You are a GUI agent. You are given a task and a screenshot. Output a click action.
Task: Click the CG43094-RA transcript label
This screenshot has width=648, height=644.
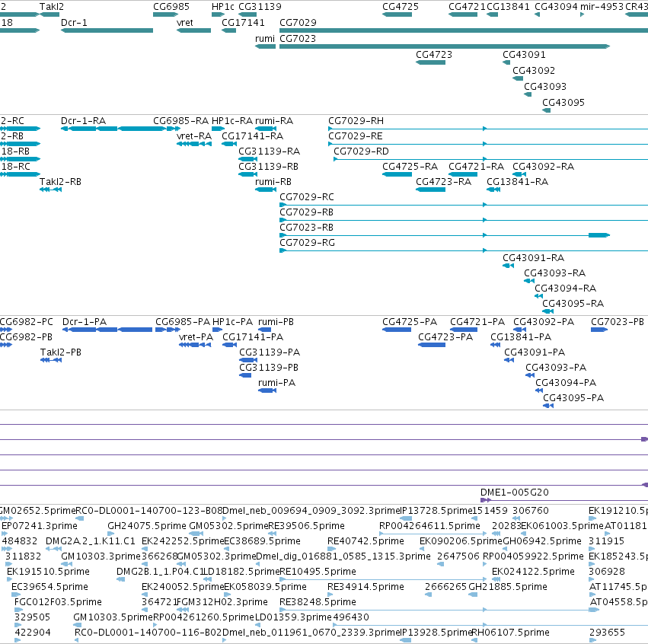pyautogui.click(x=565, y=289)
